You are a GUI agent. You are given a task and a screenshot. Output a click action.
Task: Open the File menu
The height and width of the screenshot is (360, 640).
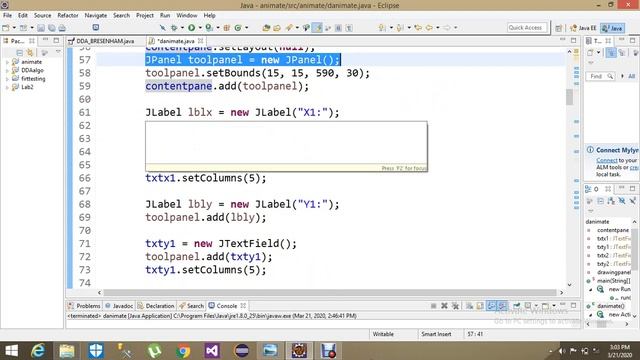click(x=7, y=16)
